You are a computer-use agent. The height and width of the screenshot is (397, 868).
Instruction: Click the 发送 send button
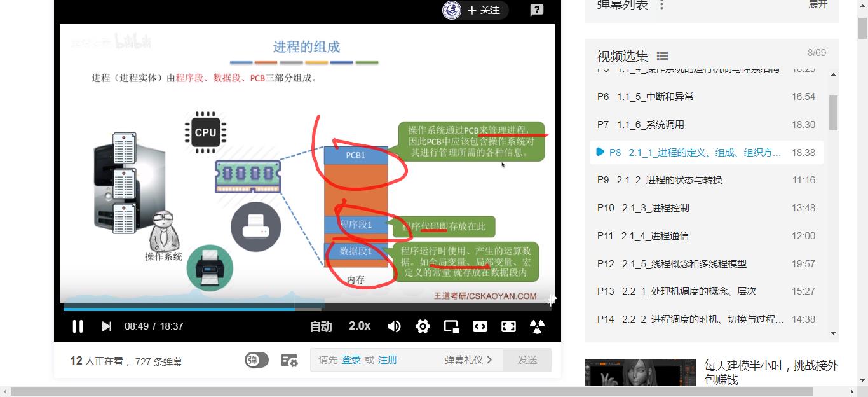527,360
